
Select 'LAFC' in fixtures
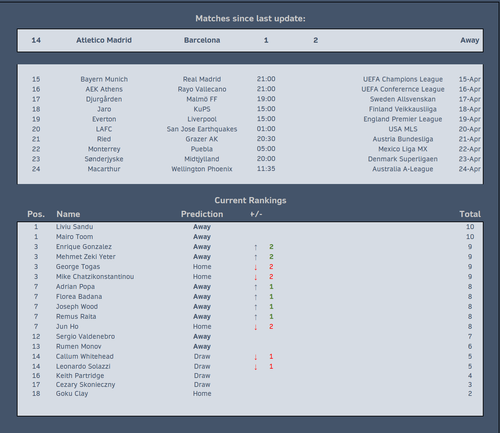(x=104, y=129)
